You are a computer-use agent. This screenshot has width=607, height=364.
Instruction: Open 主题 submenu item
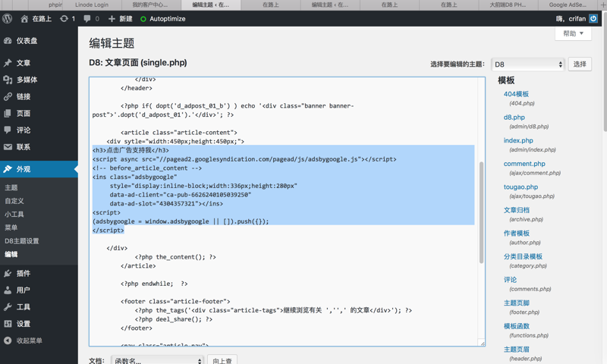pos(11,187)
